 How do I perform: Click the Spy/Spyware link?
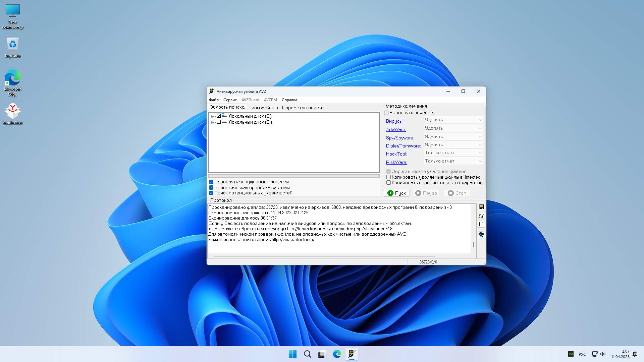[x=400, y=138]
